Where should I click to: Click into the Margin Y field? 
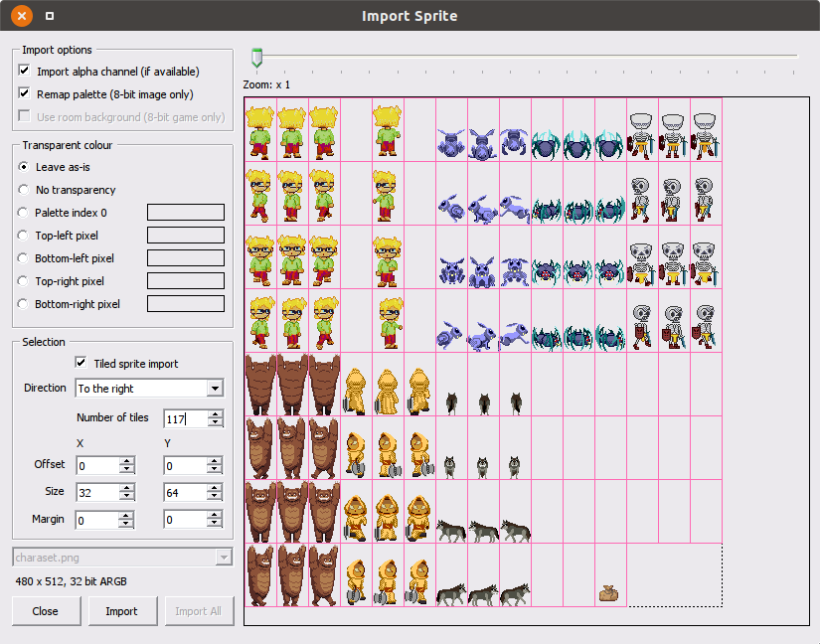[186, 520]
